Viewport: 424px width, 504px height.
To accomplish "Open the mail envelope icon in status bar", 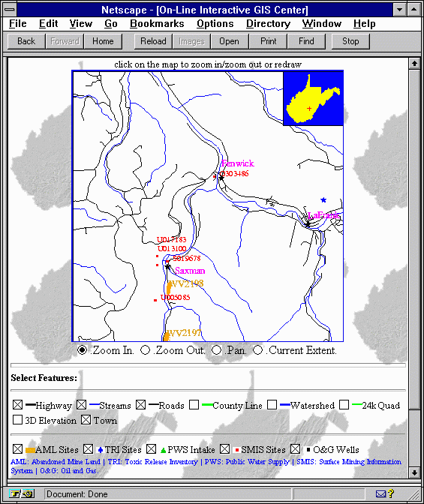I will 381,493.
